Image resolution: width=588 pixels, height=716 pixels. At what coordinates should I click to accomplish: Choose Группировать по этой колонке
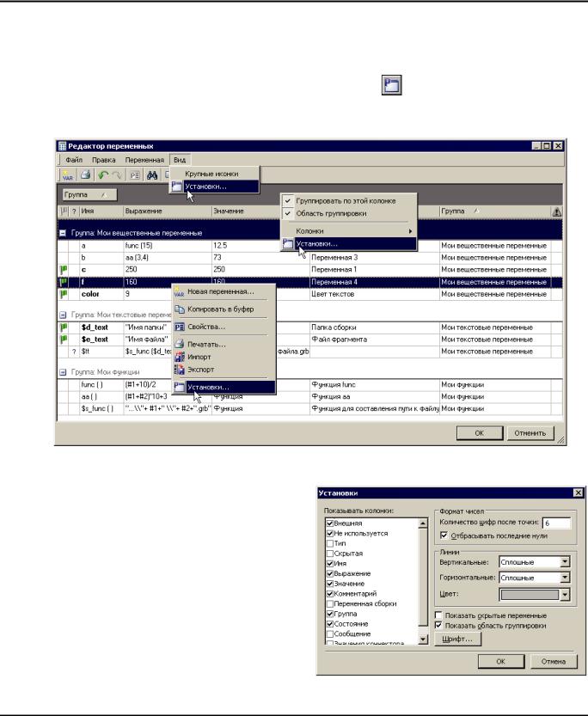pos(348,201)
